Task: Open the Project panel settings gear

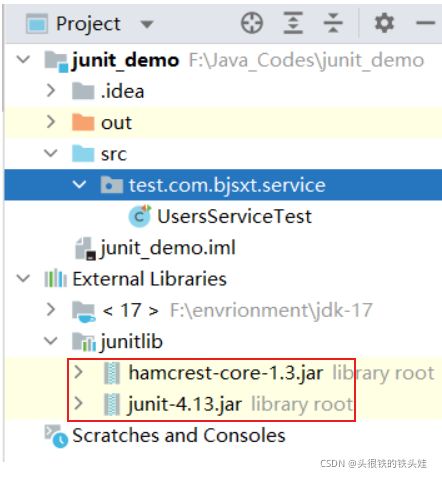Action: point(384,23)
